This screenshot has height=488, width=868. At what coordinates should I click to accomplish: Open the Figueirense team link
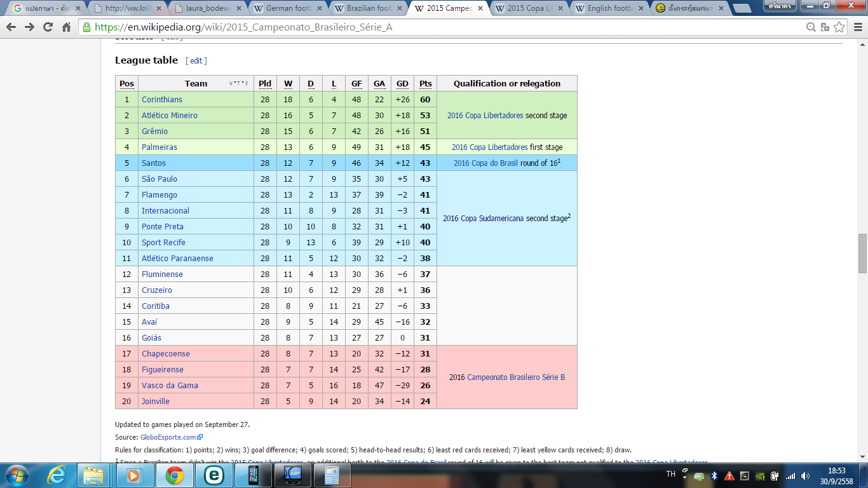[163, 369]
